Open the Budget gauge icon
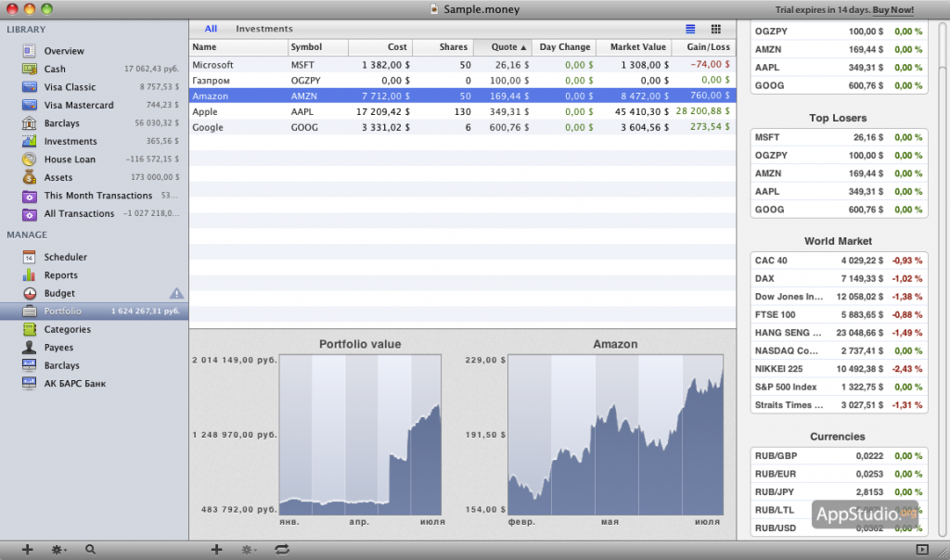The width and height of the screenshot is (950, 560). 29,293
